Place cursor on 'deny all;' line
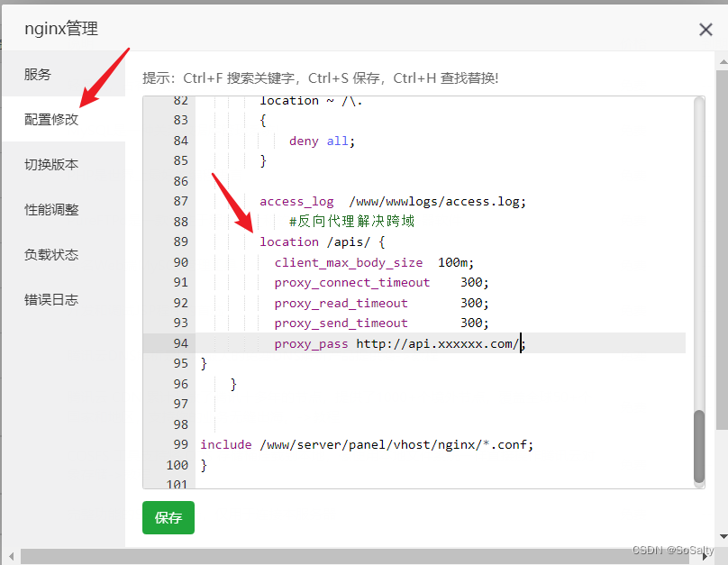This screenshot has height=565, width=728. pos(322,141)
